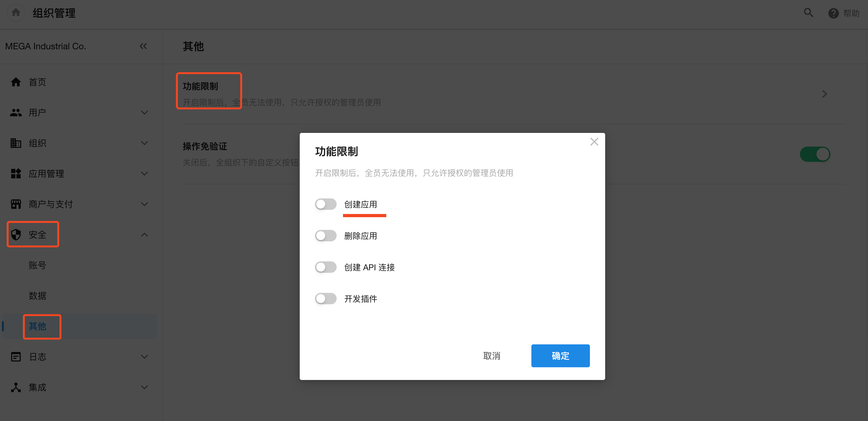Enable the 开发插件 switch
Image resolution: width=868 pixels, height=421 pixels.
pos(325,299)
